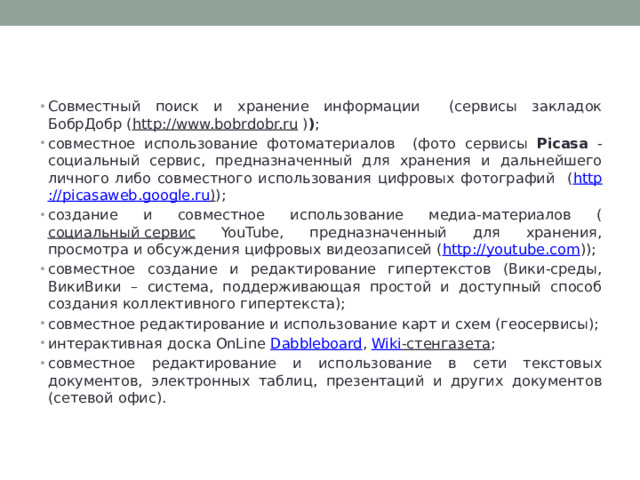This screenshot has height=480, width=640.
Task: Click the word 'гипертекстов'
Action: point(439,269)
